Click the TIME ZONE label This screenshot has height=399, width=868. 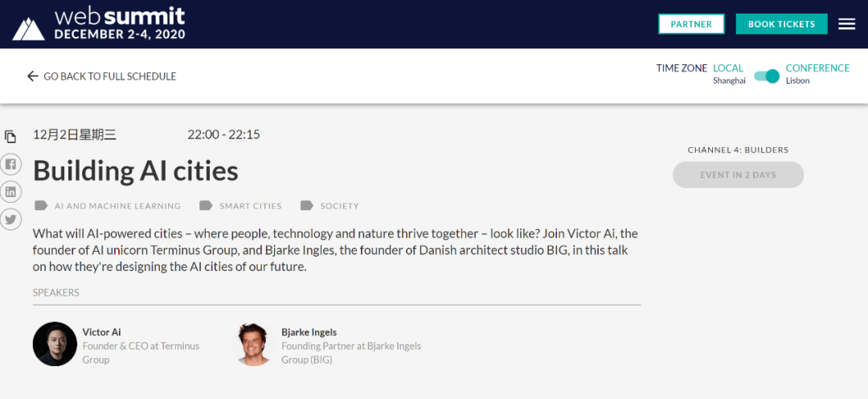tap(682, 68)
